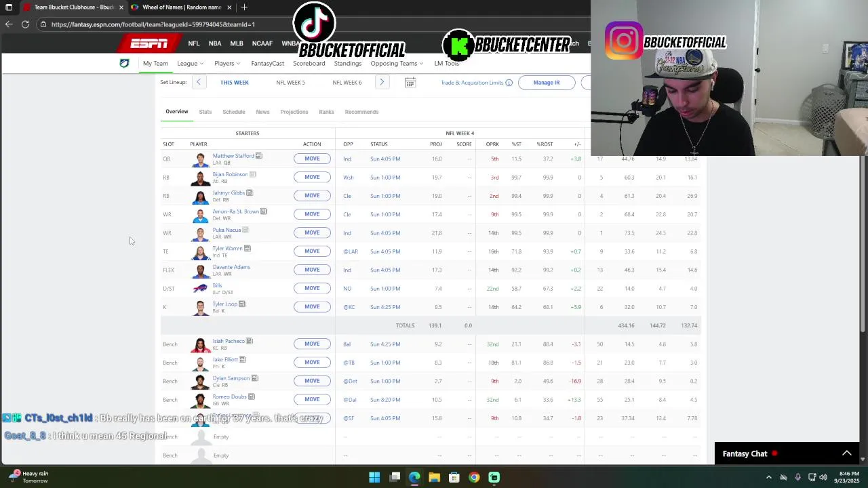Open Trade & Acquisition Limits link
Image resolution: width=868 pixels, height=488 pixels.
472,83
